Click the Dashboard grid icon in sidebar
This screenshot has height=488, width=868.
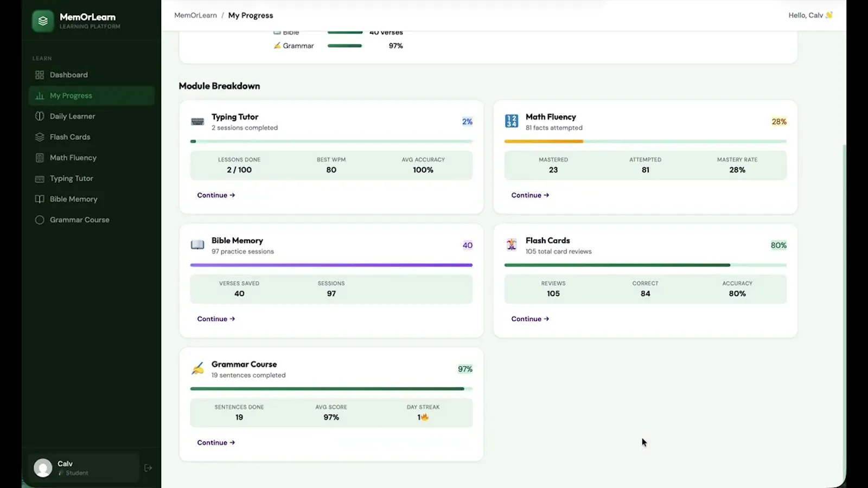pos(40,75)
